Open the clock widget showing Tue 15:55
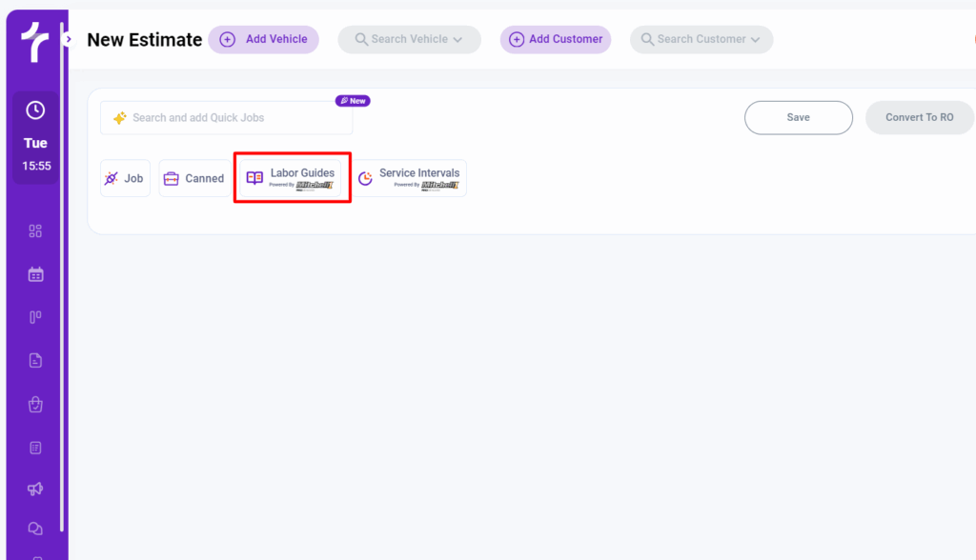The width and height of the screenshot is (976, 560). pos(35,137)
